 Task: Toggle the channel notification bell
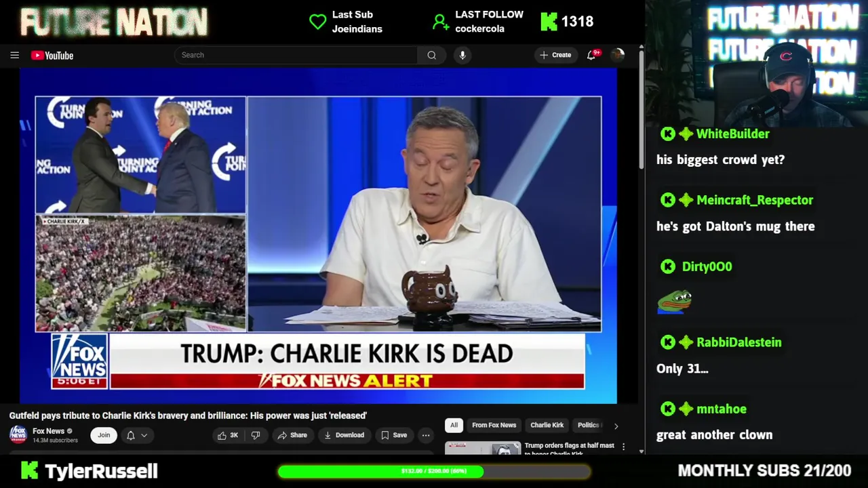(x=131, y=435)
